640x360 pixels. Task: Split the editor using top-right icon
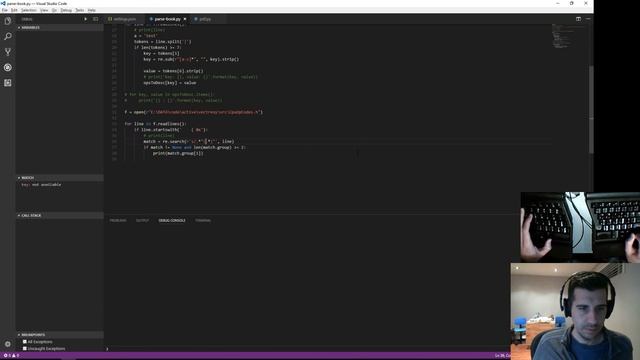pos(578,19)
